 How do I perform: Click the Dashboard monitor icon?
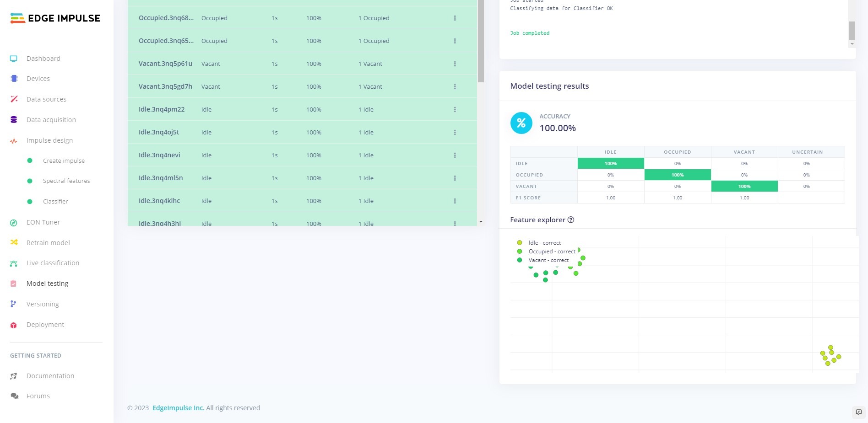[x=14, y=59]
